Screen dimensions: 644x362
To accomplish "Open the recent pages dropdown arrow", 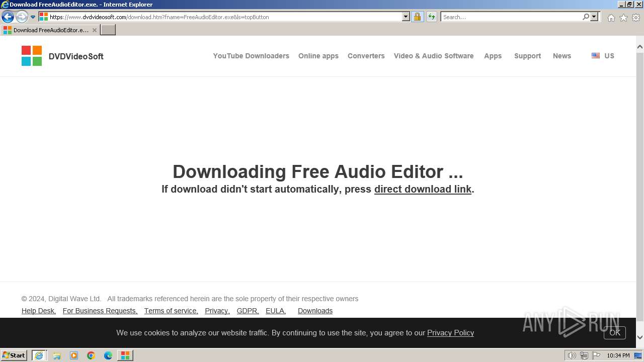I will (x=33, y=17).
